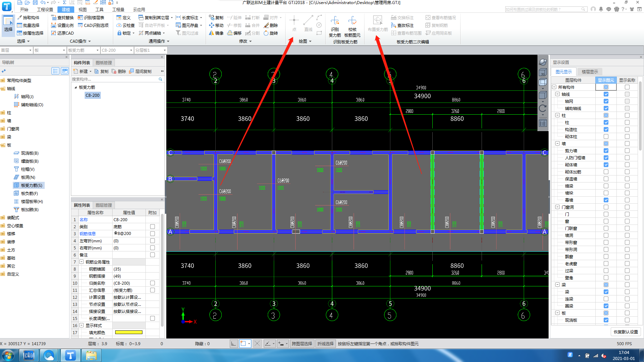Click 层间复制 button
The image size is (644, 362).
click(x=140, y=71)
